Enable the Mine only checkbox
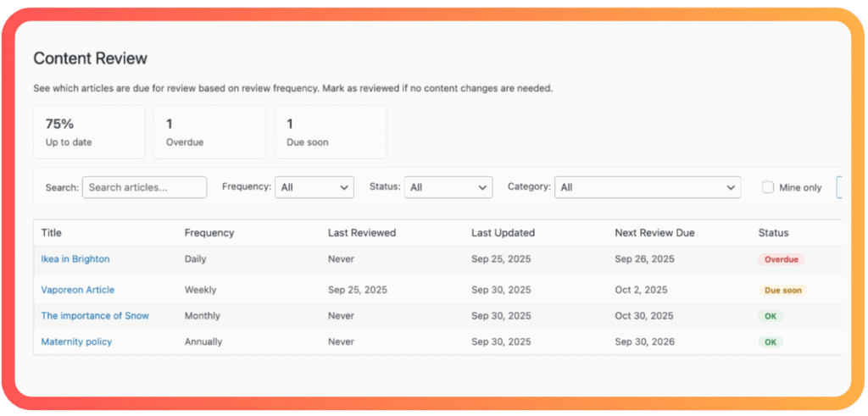This screenshot has height=416, width=868. pos(768,187)
